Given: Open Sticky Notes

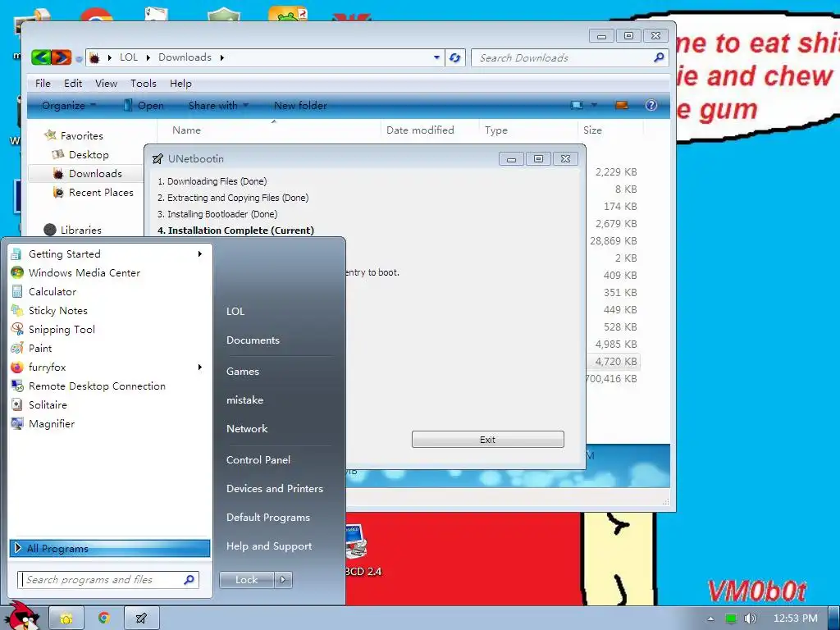Looking at the screenshot, I should point(108,310).
